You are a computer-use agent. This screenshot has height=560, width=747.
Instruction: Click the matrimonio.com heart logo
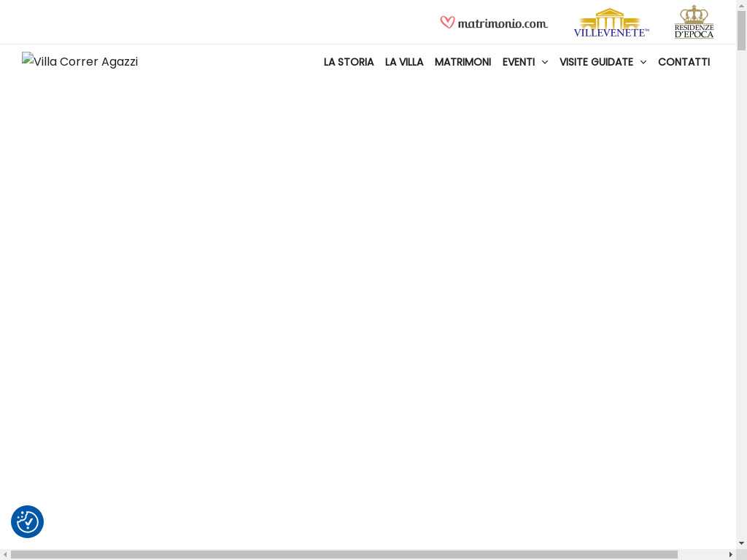pos(494,23)
